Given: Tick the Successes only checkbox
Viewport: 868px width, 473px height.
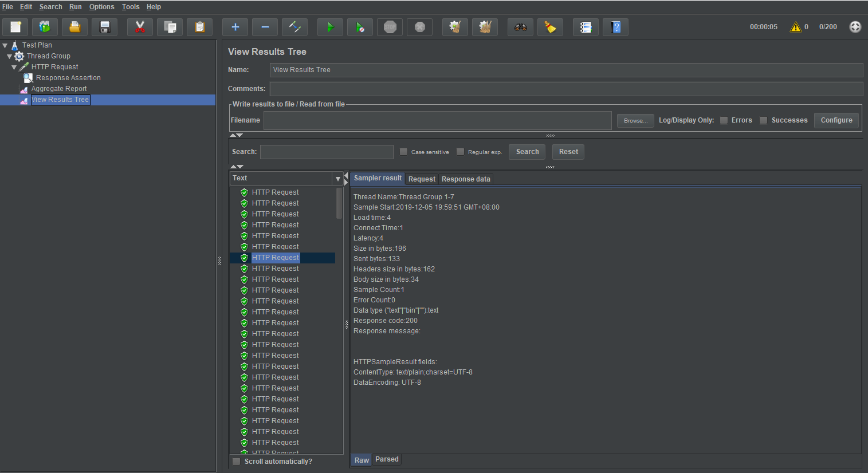Looking at the screenshot, I should [x=763, y=120].
